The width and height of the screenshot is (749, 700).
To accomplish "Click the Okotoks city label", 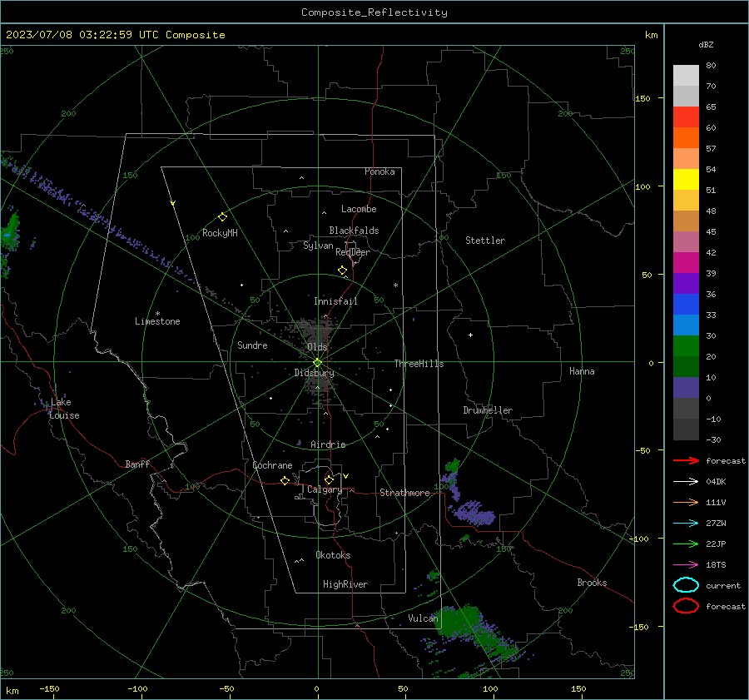I will tap(333, 555).
